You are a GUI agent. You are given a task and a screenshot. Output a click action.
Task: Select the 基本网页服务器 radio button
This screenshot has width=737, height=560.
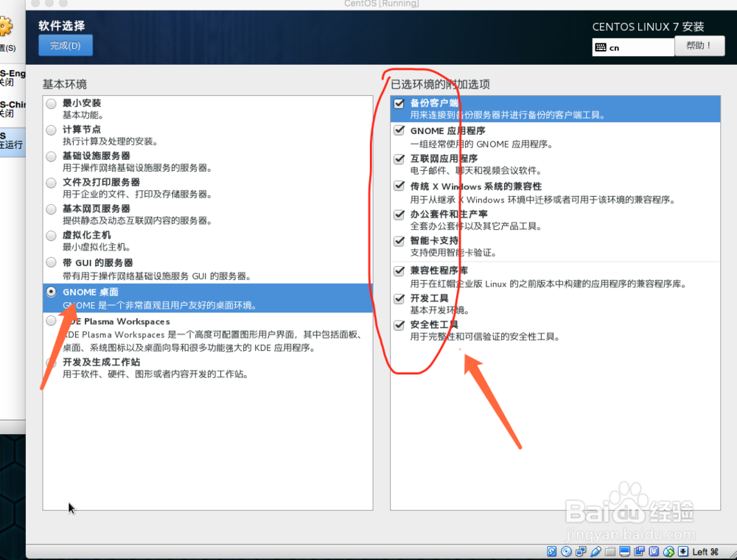(52, 209)
